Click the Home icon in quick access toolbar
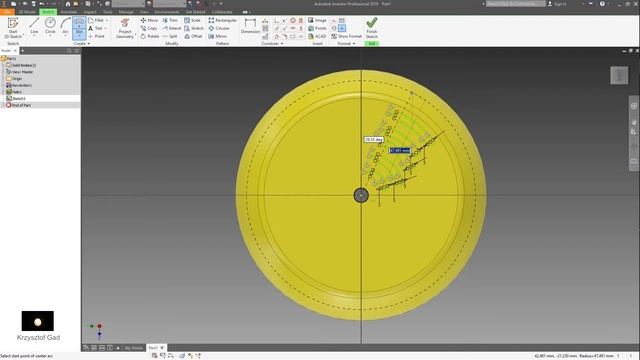The image size is (640, 360). tap(68, 4)
